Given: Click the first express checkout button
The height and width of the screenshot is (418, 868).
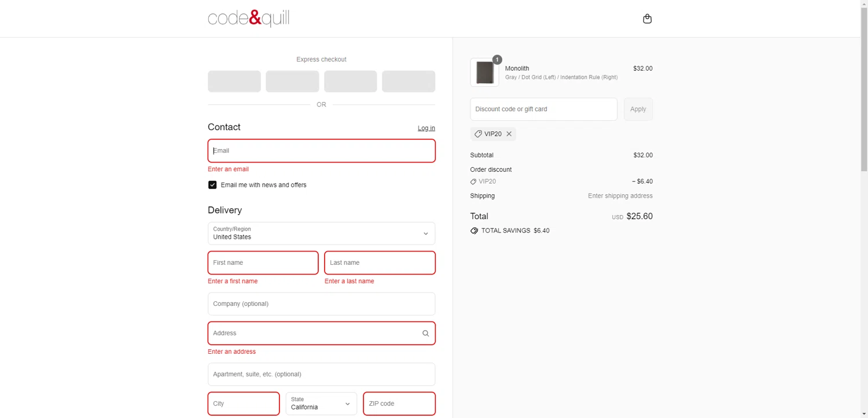Looking at the screenshot, I should (x=234, y=82).
